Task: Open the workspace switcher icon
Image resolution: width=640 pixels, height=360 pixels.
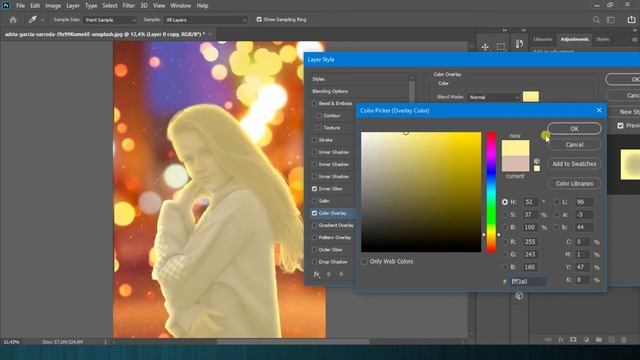Action: coord(611,20)
